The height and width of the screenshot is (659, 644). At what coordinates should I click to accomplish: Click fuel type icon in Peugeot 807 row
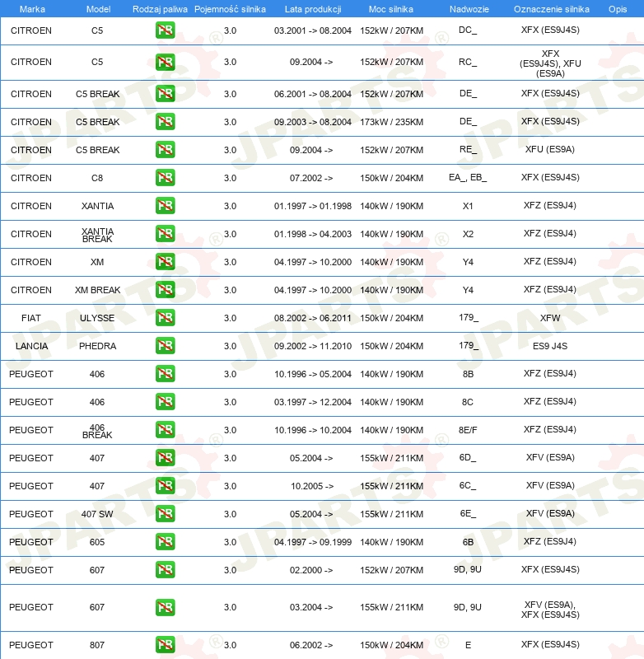pos(165,645)
